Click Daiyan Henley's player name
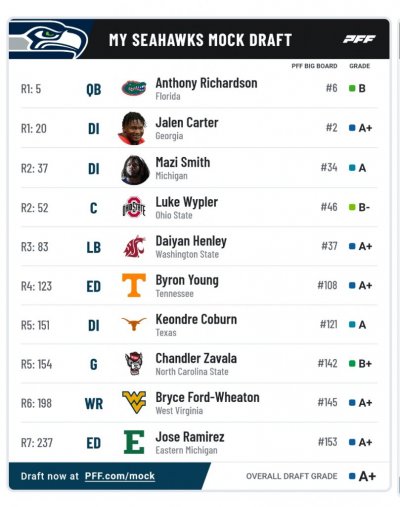 coord(191,241)
